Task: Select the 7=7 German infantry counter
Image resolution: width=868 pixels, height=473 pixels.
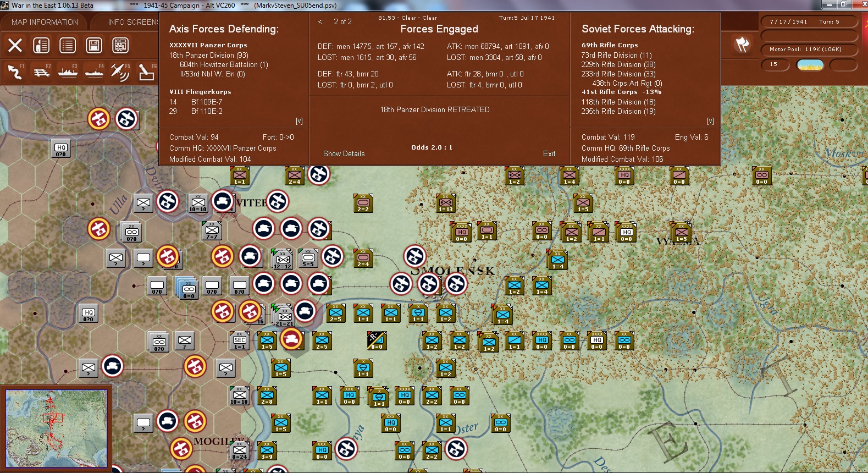Action: (x=212, y=230)
